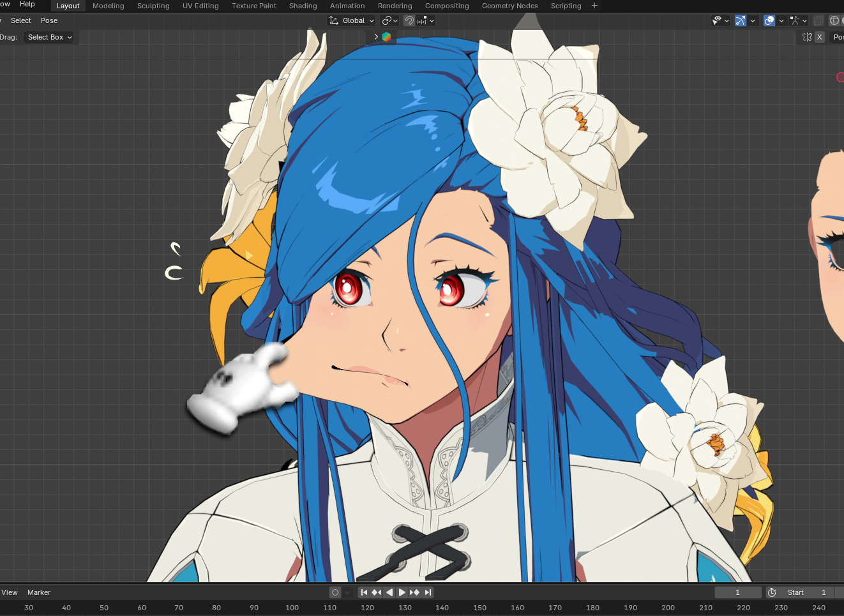
Task: Switch to the Sculpting workspace tab
Action: [153, 6]
